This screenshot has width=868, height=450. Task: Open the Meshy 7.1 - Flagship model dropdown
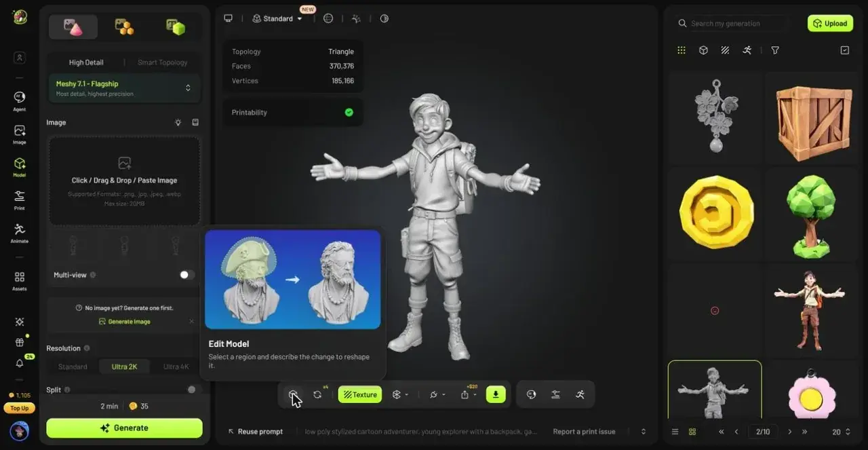(123, 88)
